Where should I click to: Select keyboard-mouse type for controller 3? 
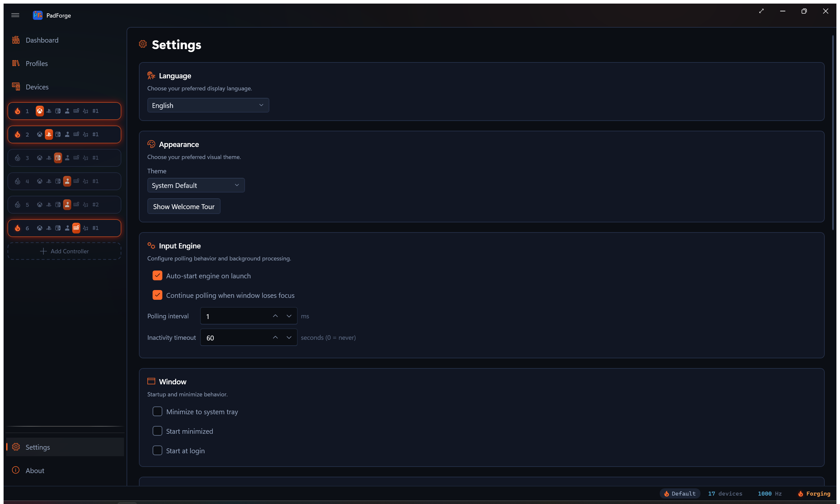76,158
